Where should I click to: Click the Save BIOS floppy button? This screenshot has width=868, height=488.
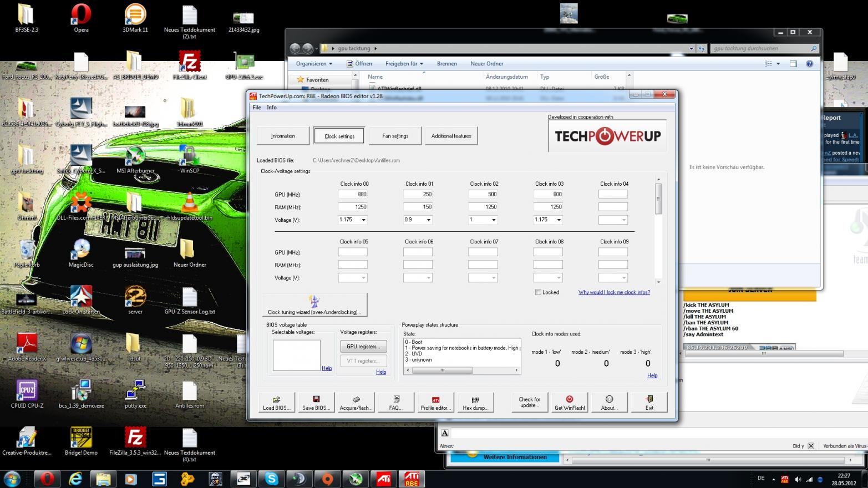(x=316, y=402)
